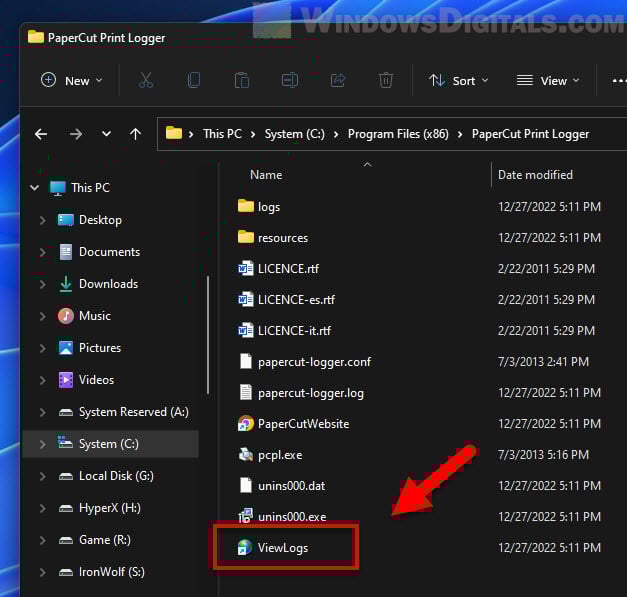Click System (C:) in the breadcrumb

coord(295,134)
